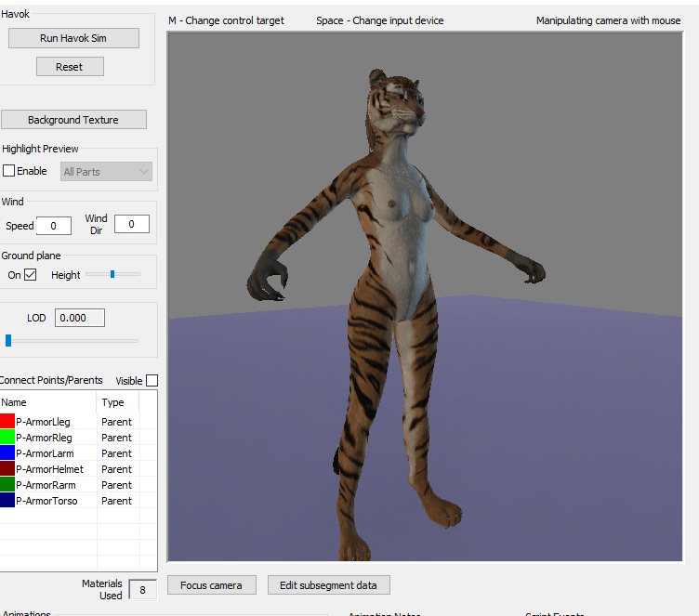Image resolution: width=699 pixels, height=616 pixels.
Task: Open the All Parts dropdown
Action: [106, 172]
